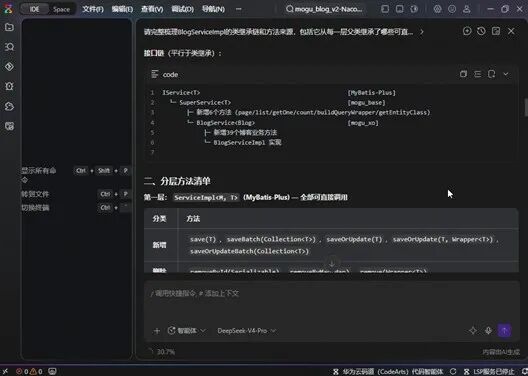Click the chat panel vertical scrollbar
Image resolution: width=528 pixels, height=376 pixels.
tap(525, 107)
